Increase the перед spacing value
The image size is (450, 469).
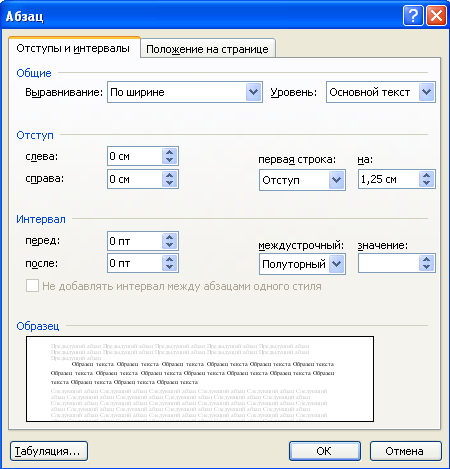pyautogui.click(x=170, y=237)
